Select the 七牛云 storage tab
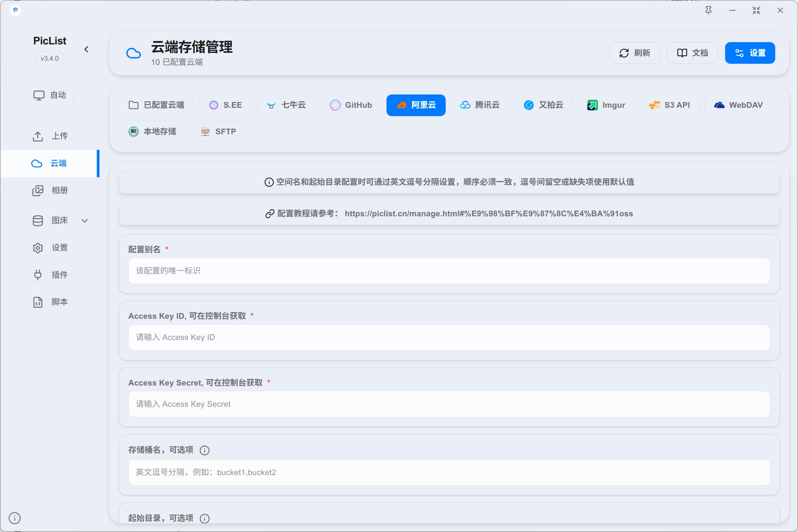798x532 pixels. (x=286, y=105)
